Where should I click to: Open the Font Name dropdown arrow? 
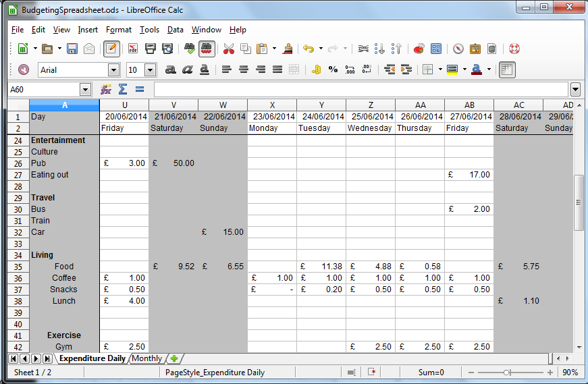[x=113, y=70]
